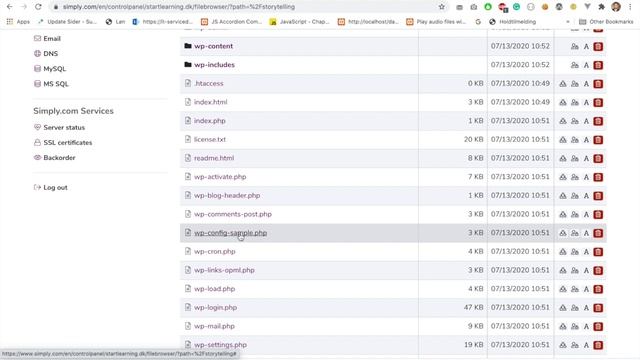Open license.txt file
The image size is (640, 360).
point(210,139)
